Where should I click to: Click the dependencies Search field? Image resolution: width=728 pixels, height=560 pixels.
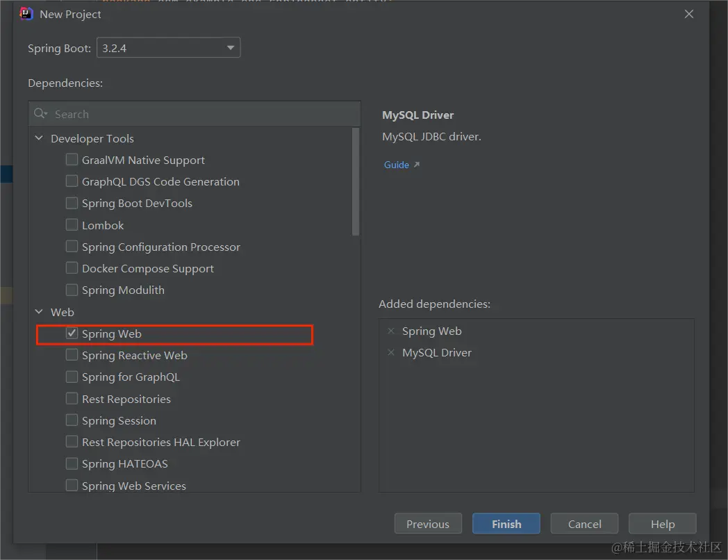point(194,114)
